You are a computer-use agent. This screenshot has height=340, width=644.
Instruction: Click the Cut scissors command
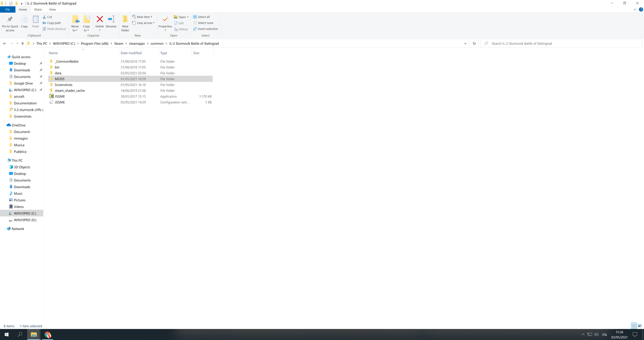pyautogui.click(x=48, y=17)
